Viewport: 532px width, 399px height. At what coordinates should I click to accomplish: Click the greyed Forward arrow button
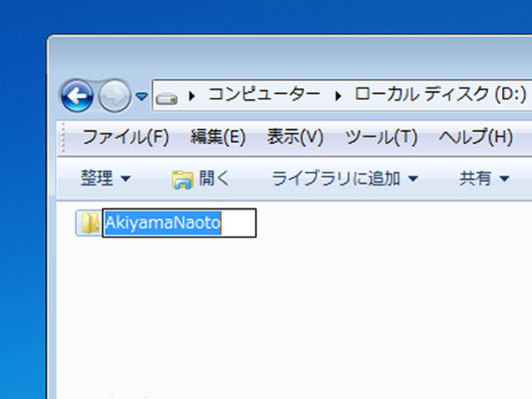click(x=115, y=96)
